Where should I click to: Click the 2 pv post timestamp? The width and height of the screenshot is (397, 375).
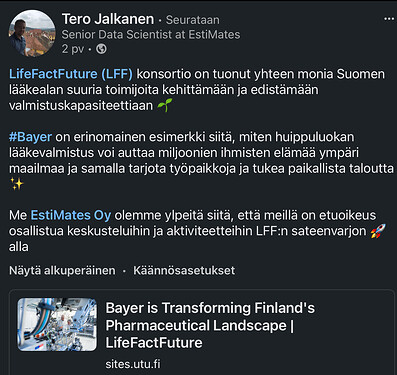[x=73, y=49]
